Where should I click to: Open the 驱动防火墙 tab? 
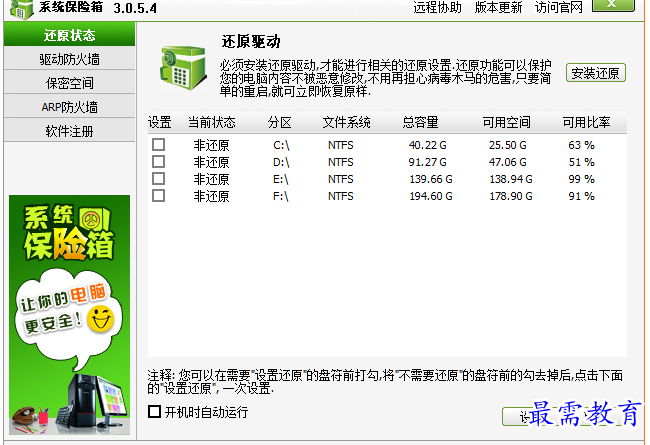(69, 59)
